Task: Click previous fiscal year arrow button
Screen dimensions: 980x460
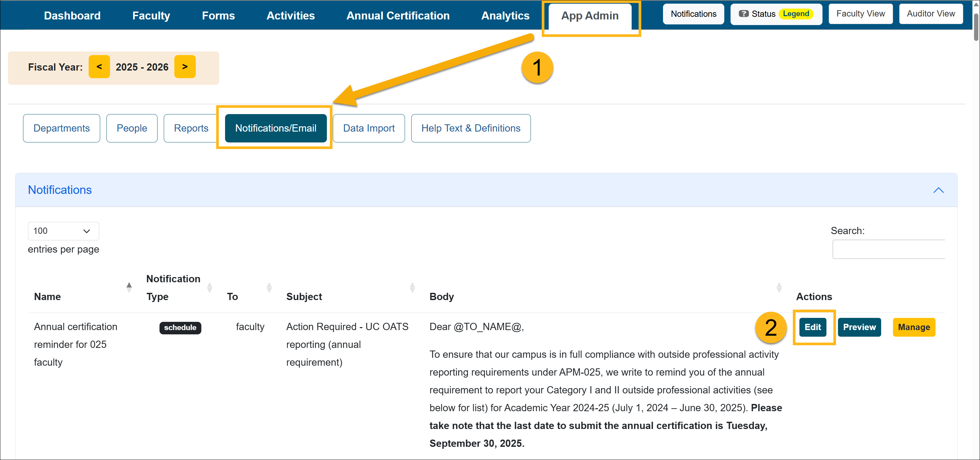Action: [99, 67]
